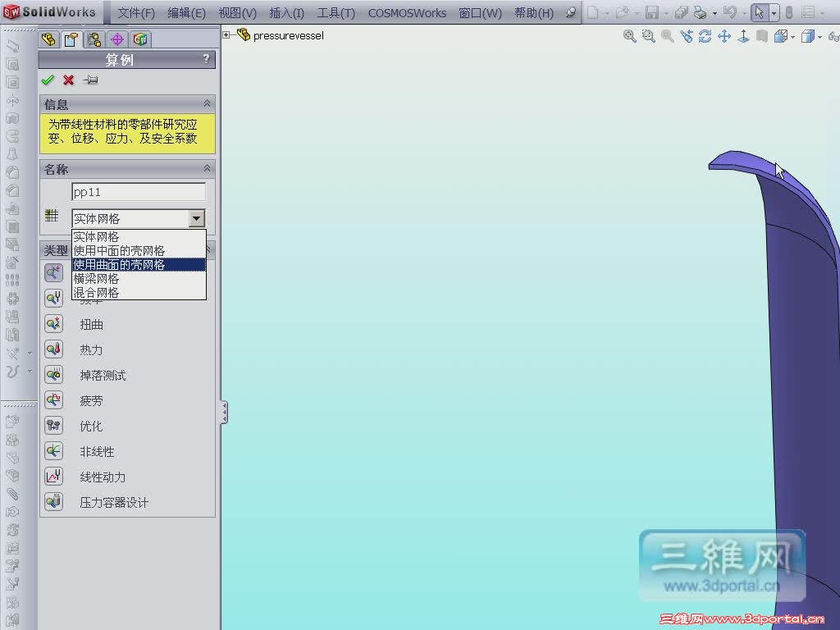Expand the pressurevessel flyout tree
The height and width of the screenshot is (630, 840).
click(226, 34)
